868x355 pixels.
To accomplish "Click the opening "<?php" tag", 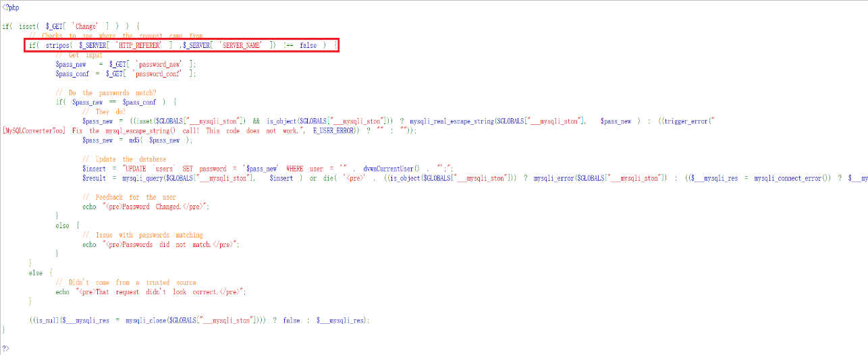I will click(11, 7).
